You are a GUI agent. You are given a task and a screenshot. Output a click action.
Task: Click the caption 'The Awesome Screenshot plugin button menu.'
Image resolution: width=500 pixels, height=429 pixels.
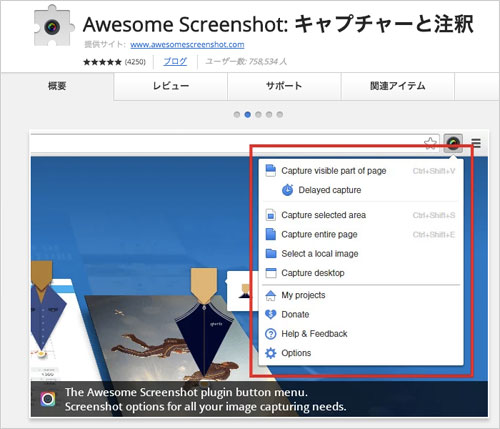point(186,392)
